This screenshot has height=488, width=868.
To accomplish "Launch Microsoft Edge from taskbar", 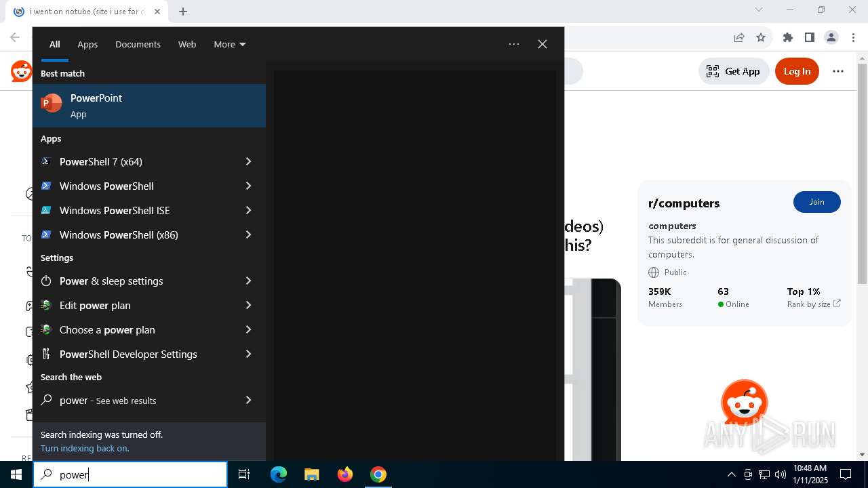I will [279, 474].
